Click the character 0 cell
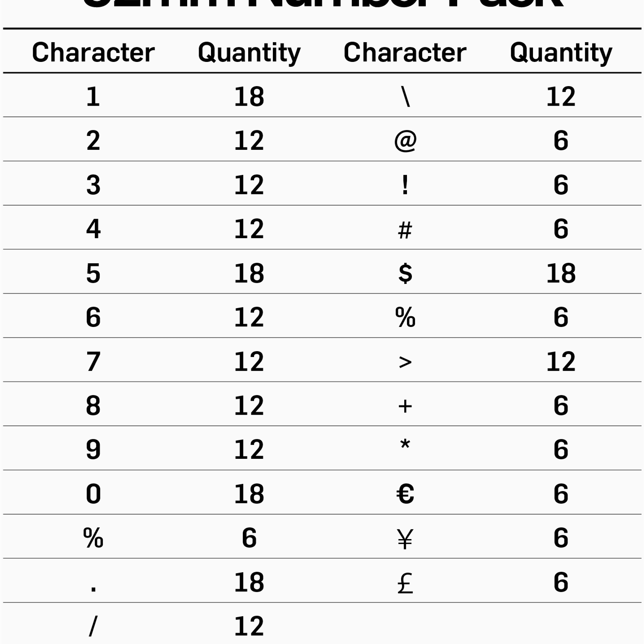This screenshot has width=644, height=644. click(x=93, y=494)
